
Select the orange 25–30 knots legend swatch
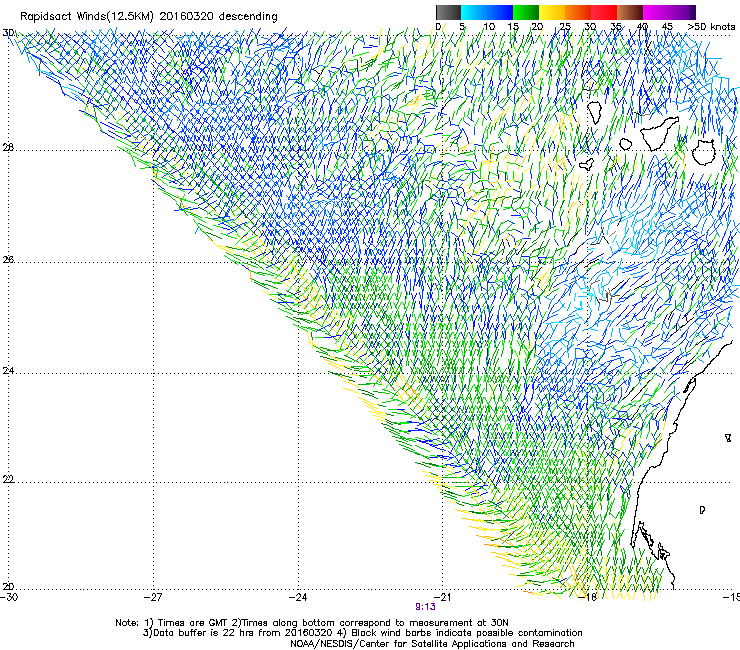578,12
